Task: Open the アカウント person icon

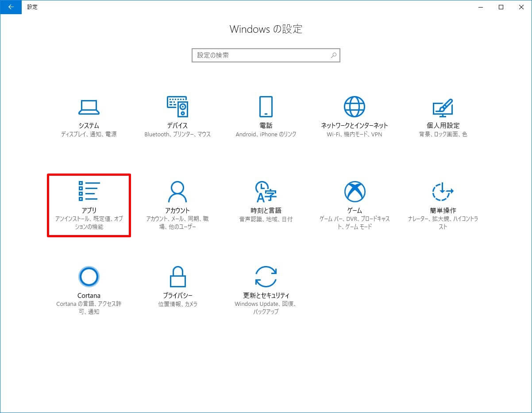Action: pyautogui.click(x=177, y=191)
